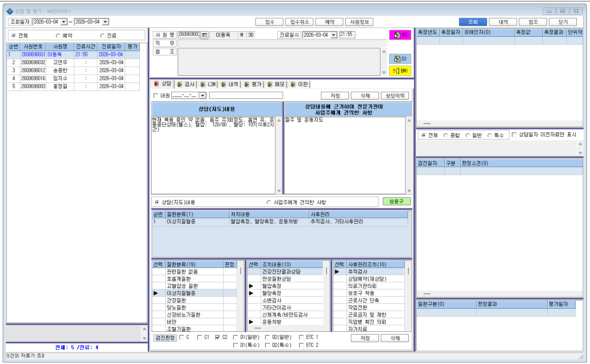This screenshot has height=364, width=590.
Task: Expand the 조회일자 start date dropdown
Action: click(x=64, y=22)
